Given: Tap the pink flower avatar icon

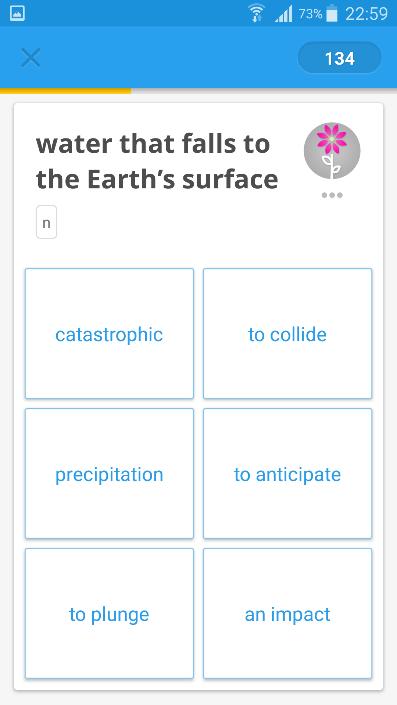Looking at the screenshot, I should tap(332, 151).
